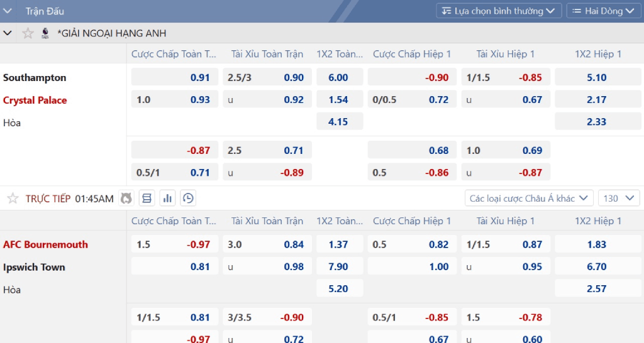Pick first-half over 1.0 odds 0.69
Screen dimensions: 644x343
(x=506, y=150)
